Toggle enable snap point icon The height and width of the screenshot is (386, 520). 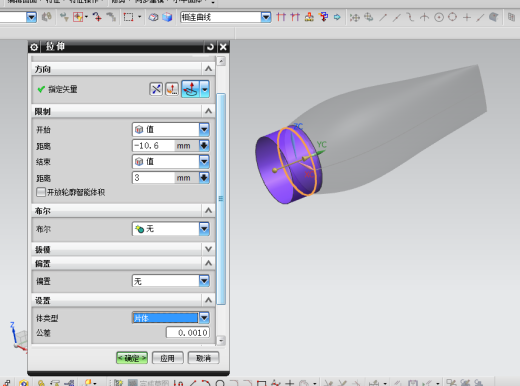pos(354,17)
